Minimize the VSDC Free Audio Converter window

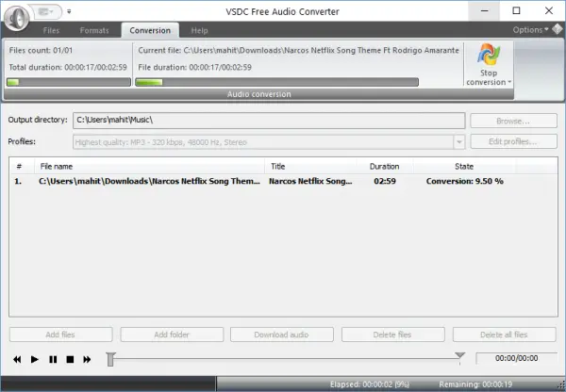485,11
